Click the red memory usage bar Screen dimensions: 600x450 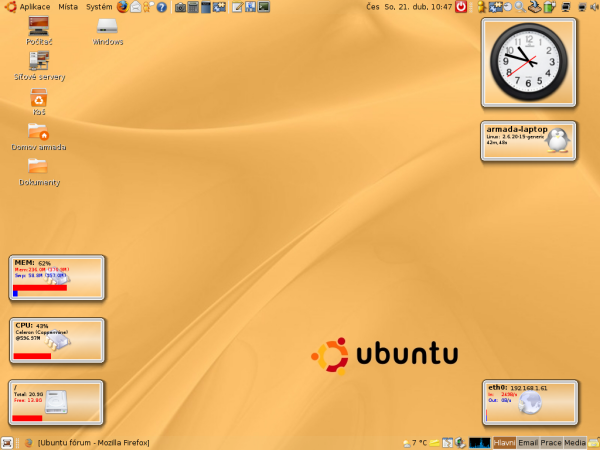(40, 288)
